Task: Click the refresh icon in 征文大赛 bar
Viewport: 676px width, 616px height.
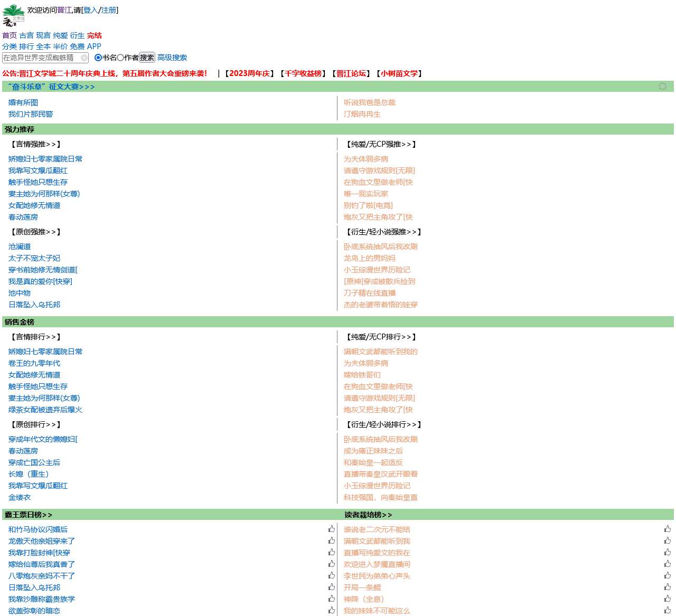Action: pos(662,86)
